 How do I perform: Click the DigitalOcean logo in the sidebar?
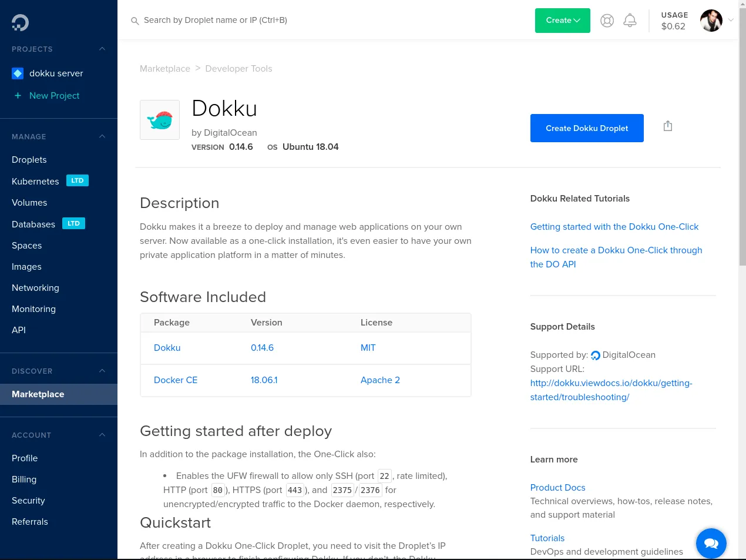[x=20, y=22]
